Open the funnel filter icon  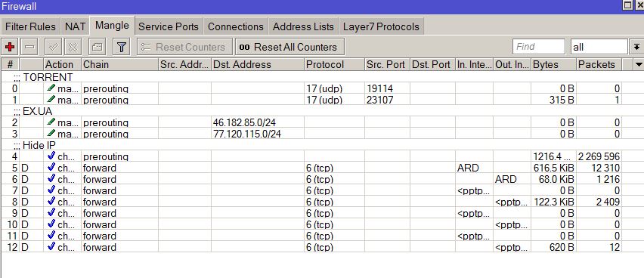point(121,47)
